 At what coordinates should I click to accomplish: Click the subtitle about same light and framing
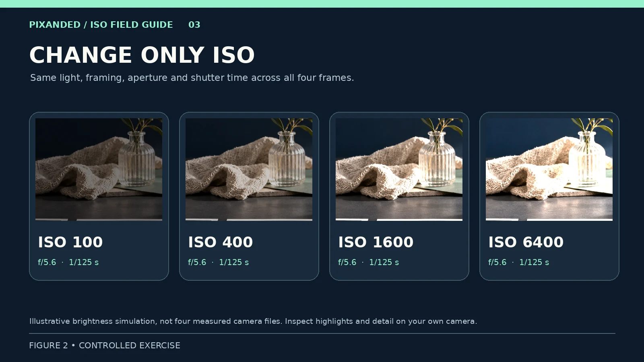point(192,78)
